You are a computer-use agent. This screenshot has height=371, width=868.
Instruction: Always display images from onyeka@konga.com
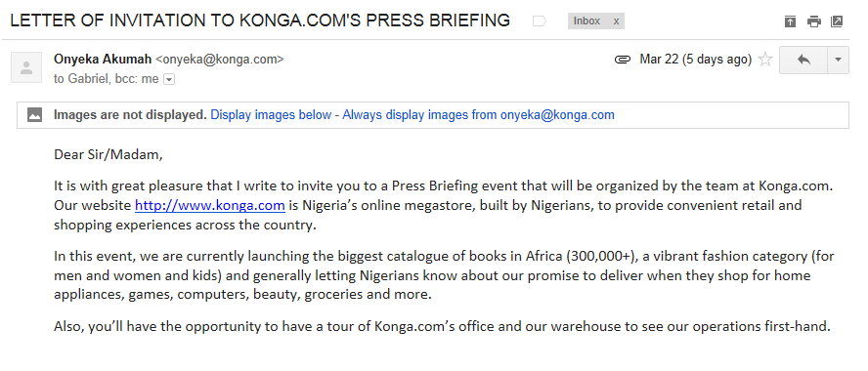pos(478,115)
